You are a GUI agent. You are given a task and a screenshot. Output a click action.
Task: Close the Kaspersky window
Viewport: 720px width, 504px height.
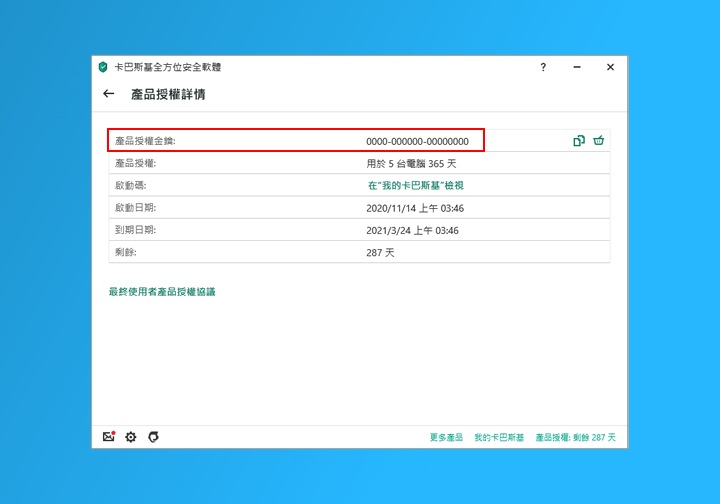pos(610,67)
